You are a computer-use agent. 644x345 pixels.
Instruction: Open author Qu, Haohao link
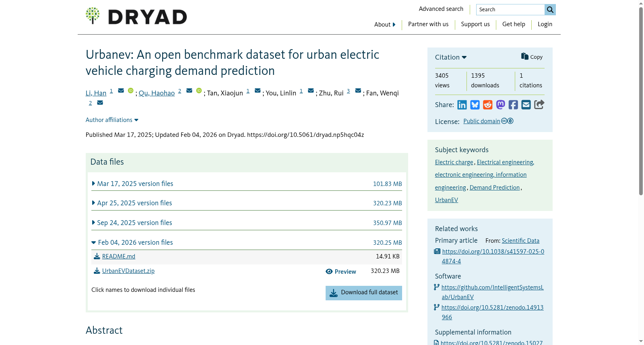(157, 93)
